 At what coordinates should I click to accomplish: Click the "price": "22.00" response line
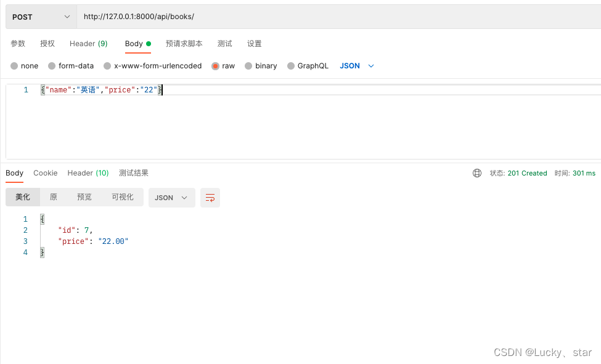click(x=93, y=241)
